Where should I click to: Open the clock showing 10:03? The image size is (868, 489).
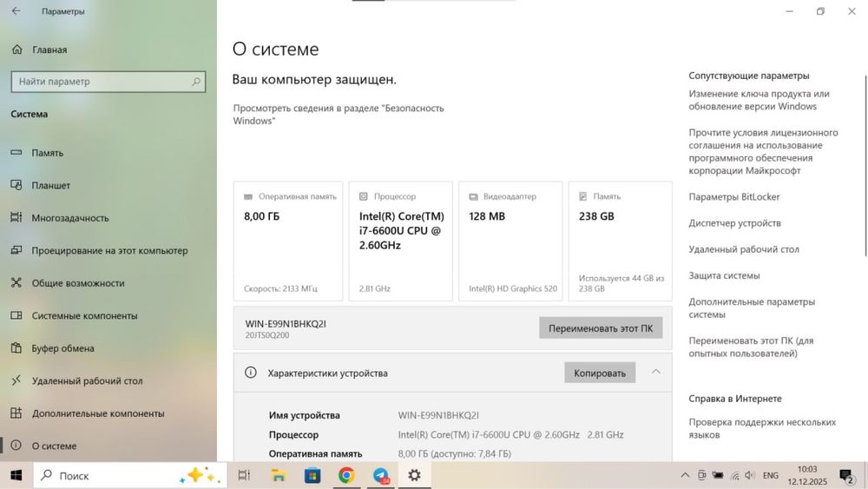pyautogui.click(x=807, y=475)
